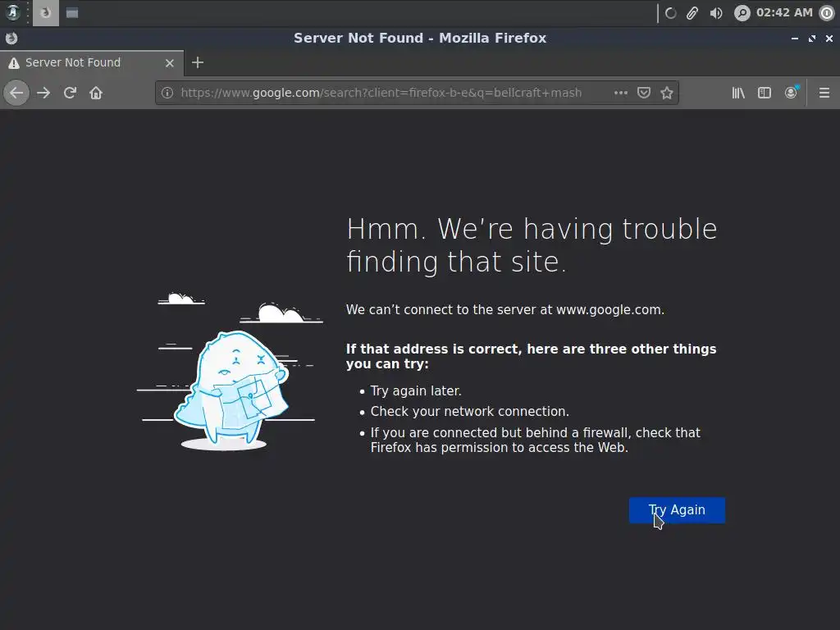
Task: Click the loading spinner tray icon
Action: pos(670,13)
